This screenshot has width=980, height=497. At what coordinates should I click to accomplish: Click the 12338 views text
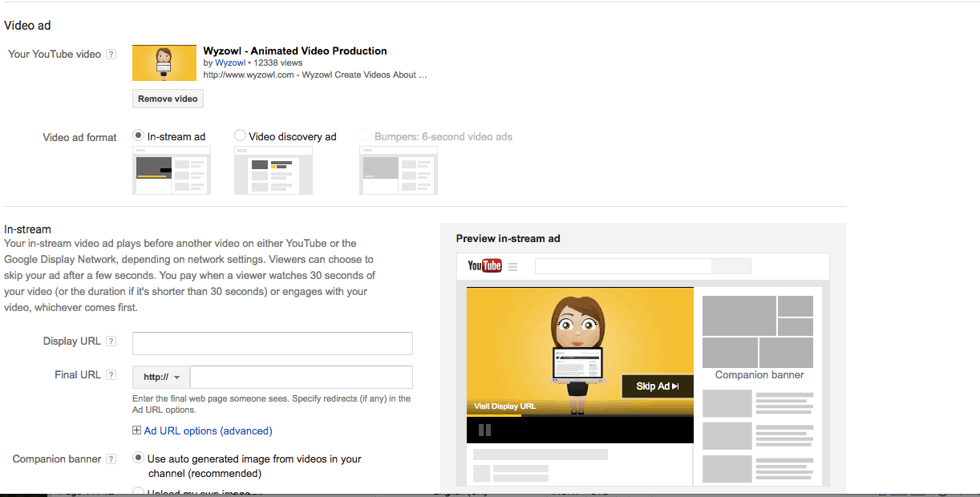point(277,63)
